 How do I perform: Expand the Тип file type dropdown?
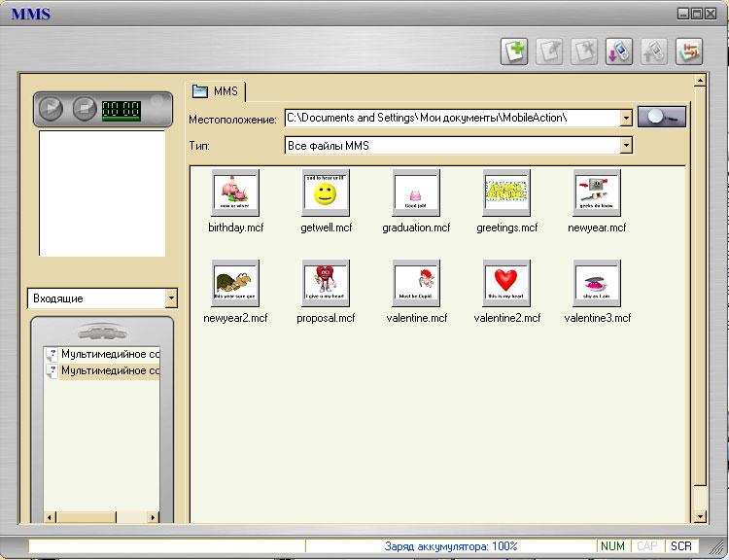tap(626, 146)
